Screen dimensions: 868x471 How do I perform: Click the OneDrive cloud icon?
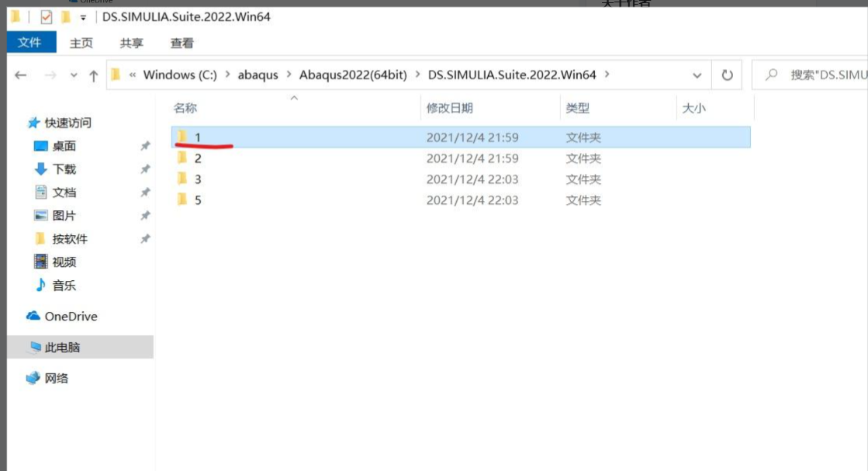33,316
